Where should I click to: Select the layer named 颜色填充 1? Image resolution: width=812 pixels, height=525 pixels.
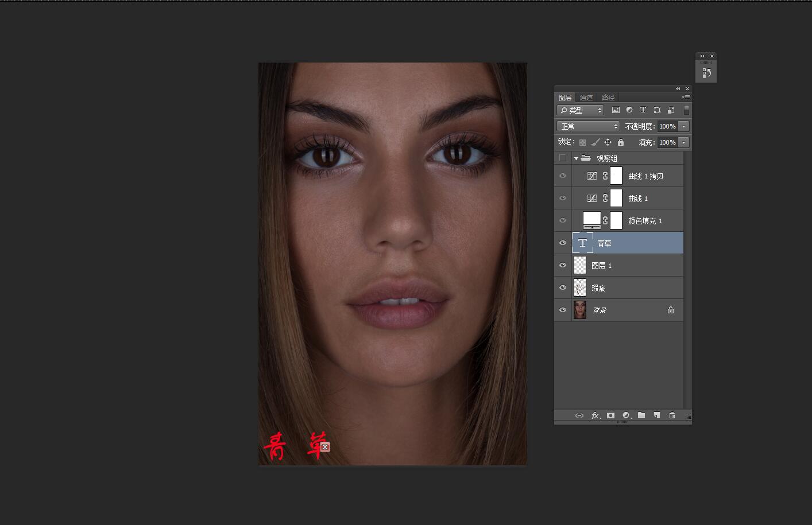click(645, 221)
